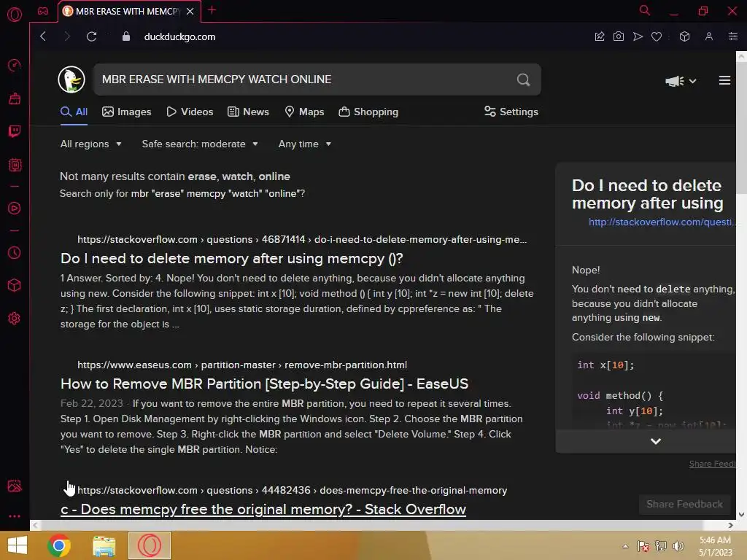The width and height of the screenshot is (747, 560).
Task: Click the horizontal scrollbar right arrow
Action: tap(731, 525)
